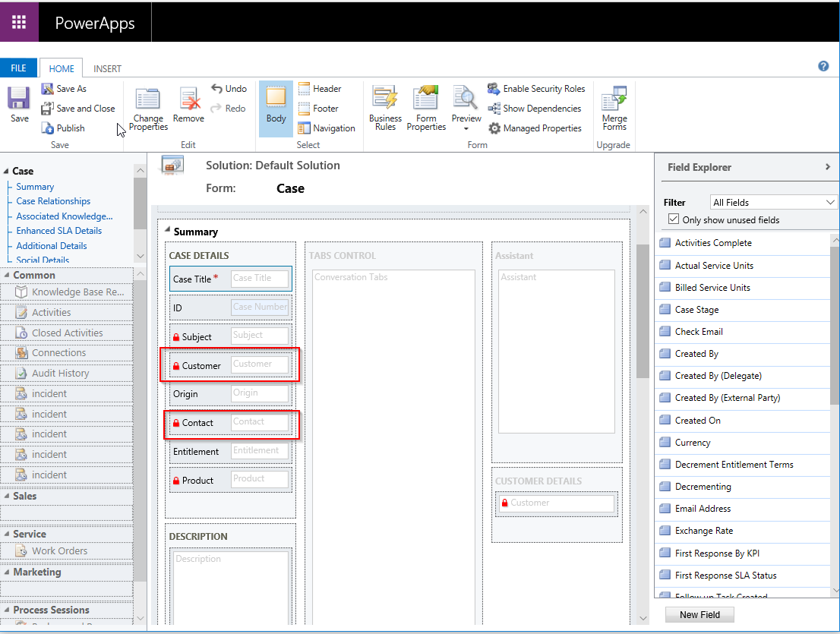Click Enable Security Roles
The width and height of the screenshot is (840, 634).
point(536,89)
